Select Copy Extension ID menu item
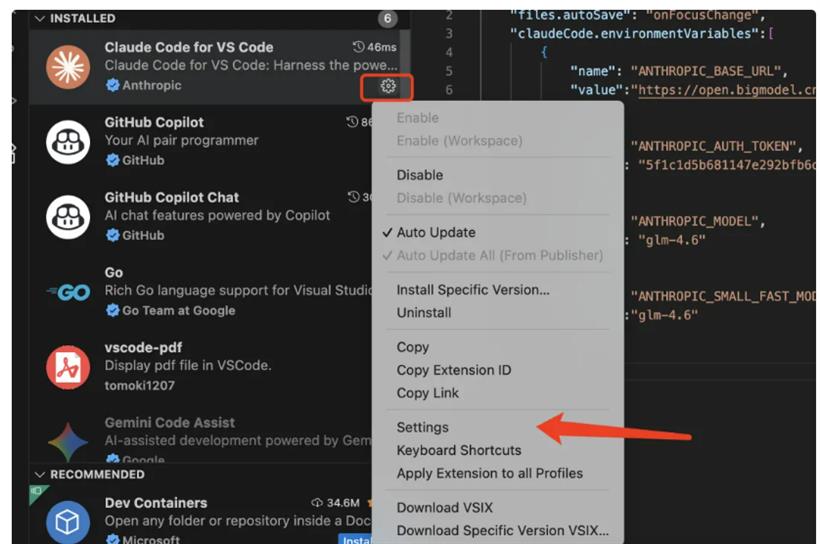This screenshot has height=544, width=820. 454,370
